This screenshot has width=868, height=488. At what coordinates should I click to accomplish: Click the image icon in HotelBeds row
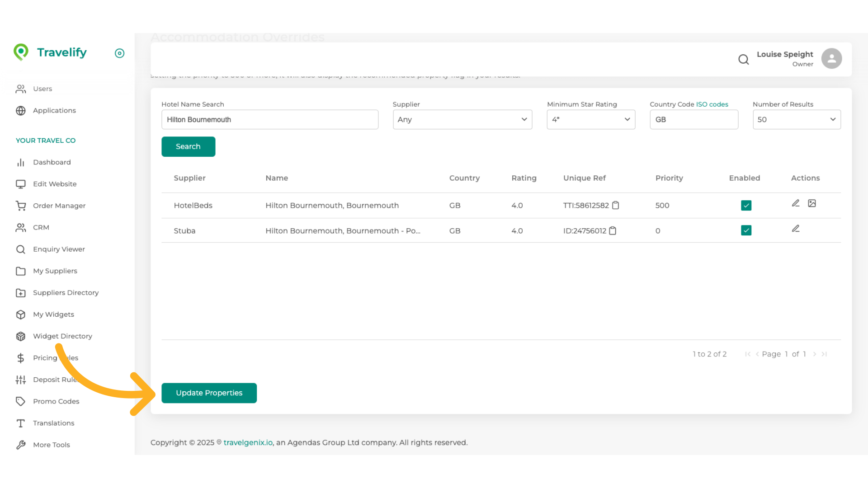[x=812, y=203]
